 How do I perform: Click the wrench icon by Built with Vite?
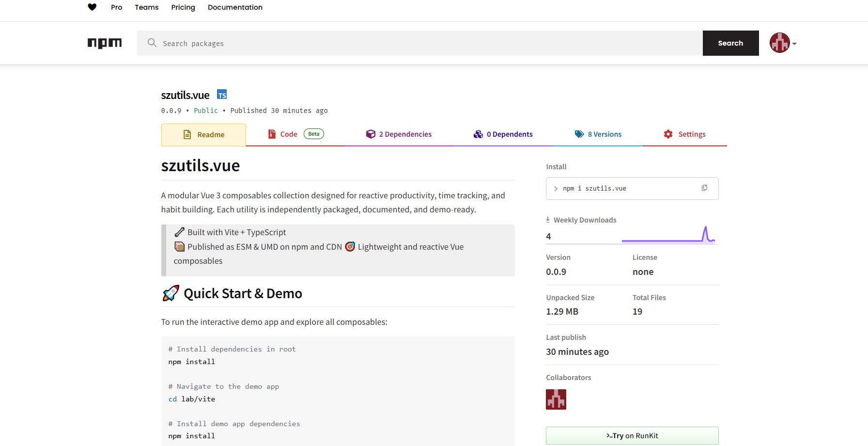[x=179, y=232]
